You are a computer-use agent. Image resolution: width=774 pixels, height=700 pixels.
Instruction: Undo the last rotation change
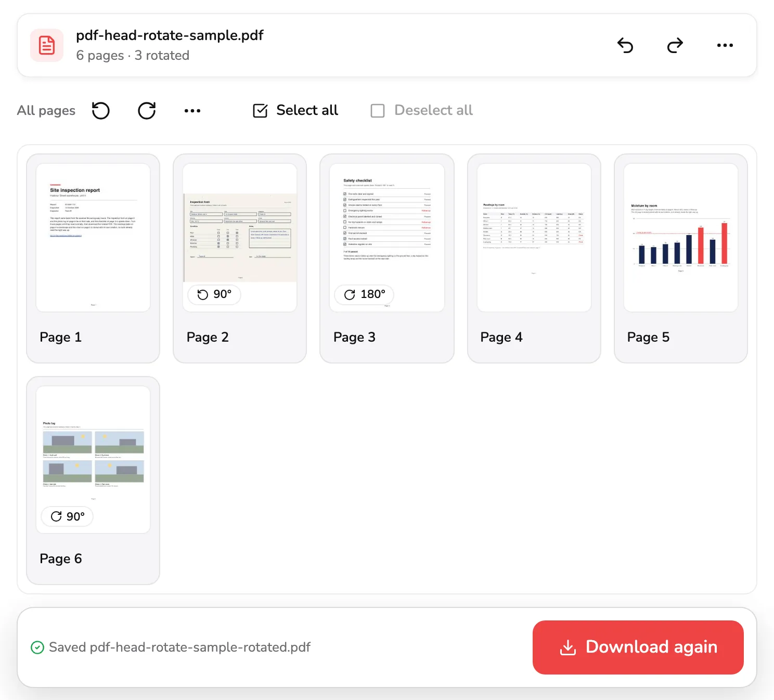tap(625, 45)
